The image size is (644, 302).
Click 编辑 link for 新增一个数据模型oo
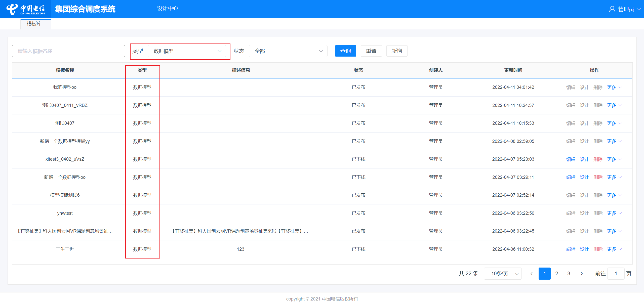tap(571, 177)
